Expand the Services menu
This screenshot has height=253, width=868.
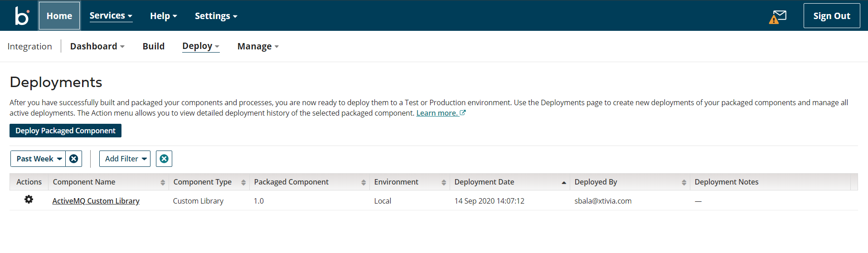(x=111, y=16)
